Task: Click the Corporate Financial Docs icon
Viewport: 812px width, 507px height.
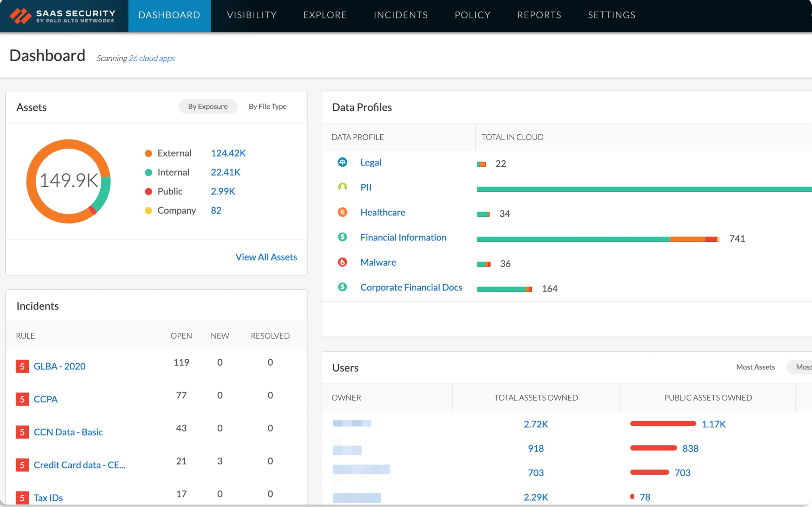Action: pos(342,287)
